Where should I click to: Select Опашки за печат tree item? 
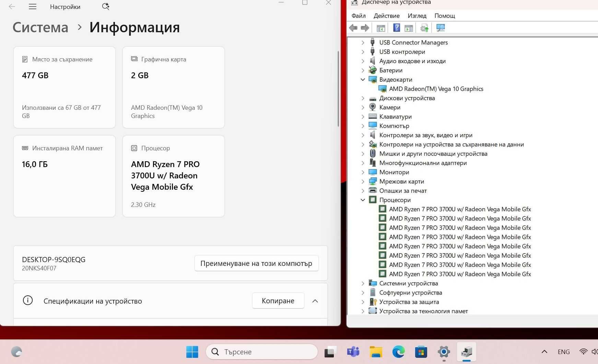403,191
